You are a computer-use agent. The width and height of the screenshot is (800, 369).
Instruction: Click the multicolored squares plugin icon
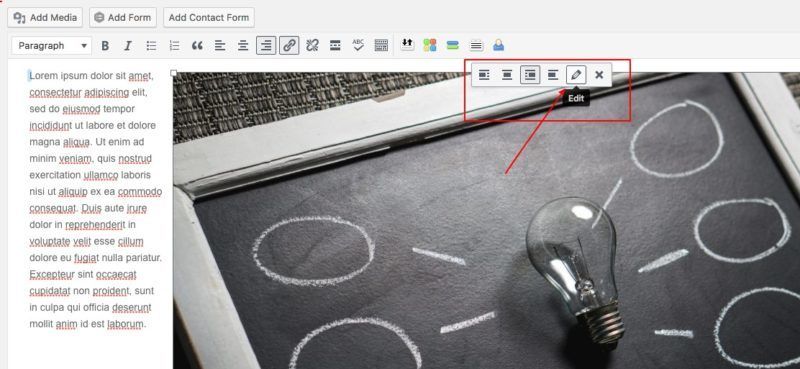430,45
